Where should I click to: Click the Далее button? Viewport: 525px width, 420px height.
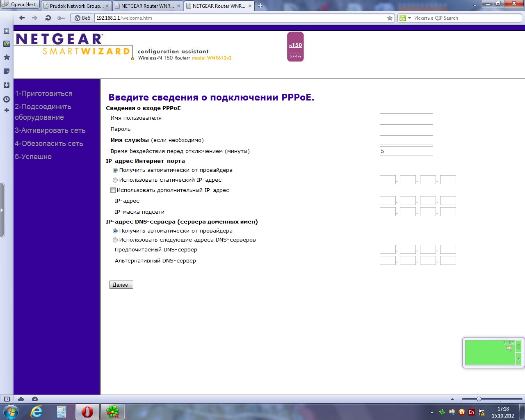(x=121, y=285)
